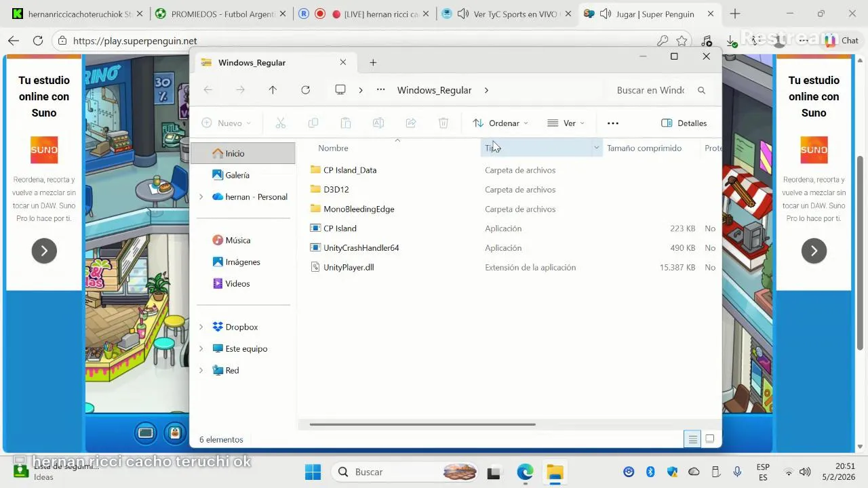The height and width of the screenshot is (488, 868).
Task: Expand the Este equipo tree node
Action: 201,348
